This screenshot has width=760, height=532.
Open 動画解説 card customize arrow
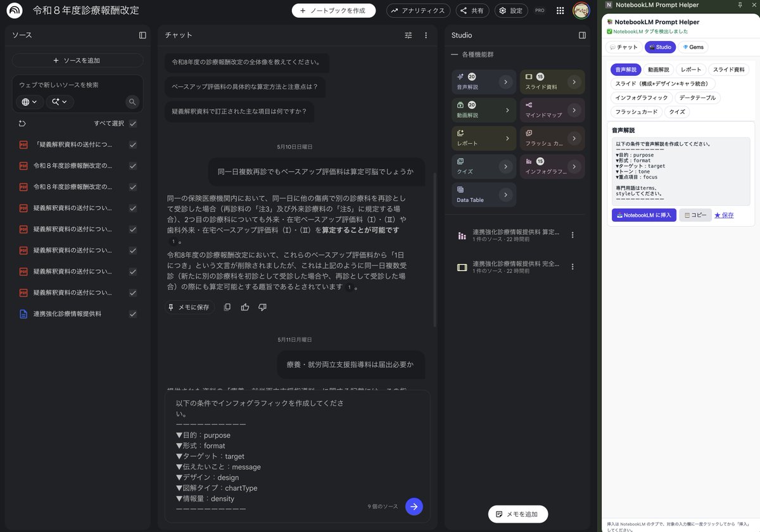pyautogui.click(x=507, y=110)
